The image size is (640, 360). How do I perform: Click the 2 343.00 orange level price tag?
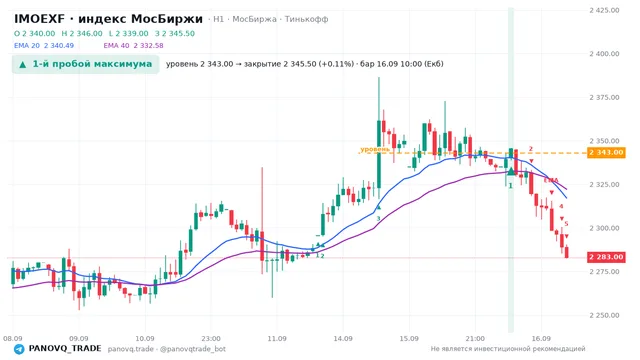(606, 153)
